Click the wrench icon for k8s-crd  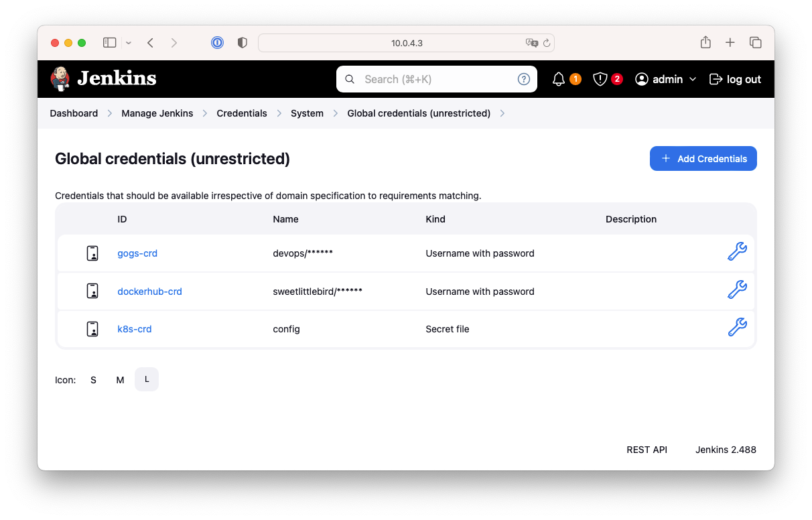[737, 327]
